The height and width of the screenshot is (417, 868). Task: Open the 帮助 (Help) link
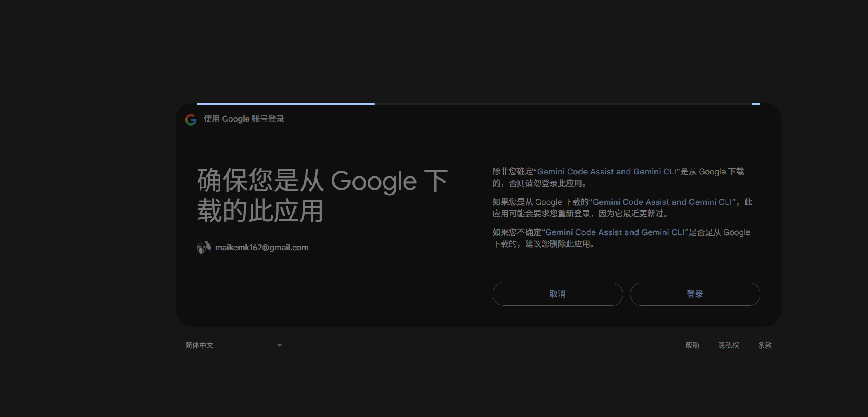(x=692, y=345)
